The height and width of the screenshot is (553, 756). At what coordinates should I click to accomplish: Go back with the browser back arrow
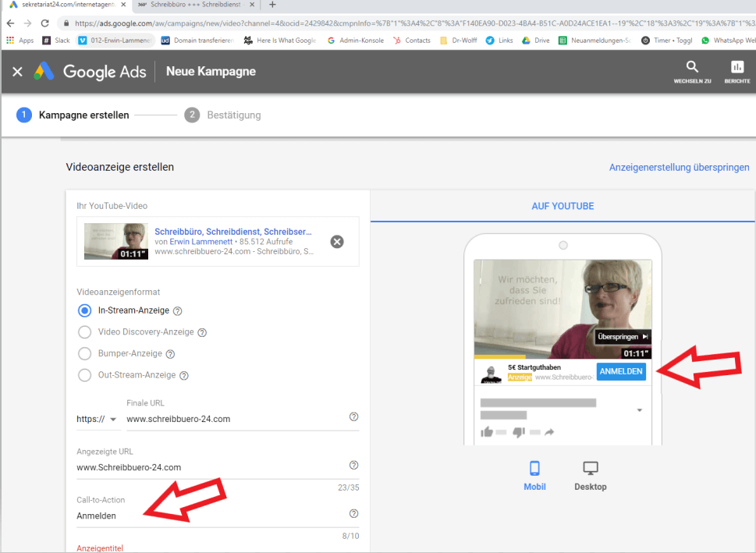[11, 23]
